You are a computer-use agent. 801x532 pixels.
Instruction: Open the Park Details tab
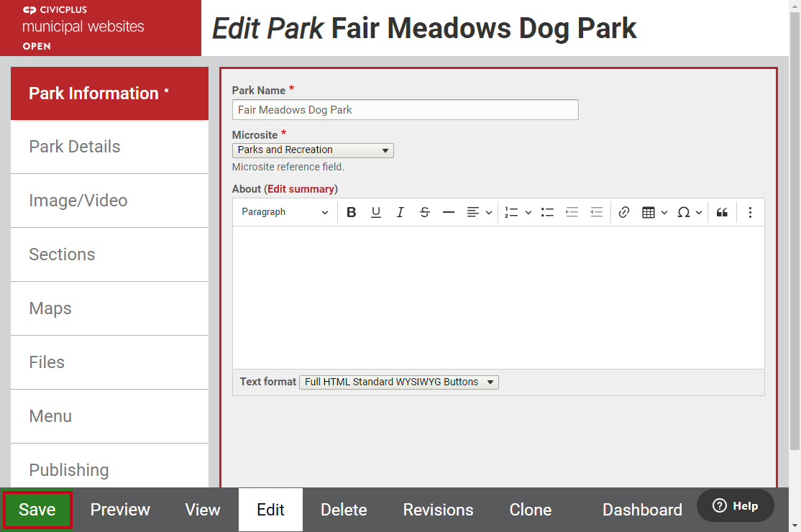(x=109, y=147)
